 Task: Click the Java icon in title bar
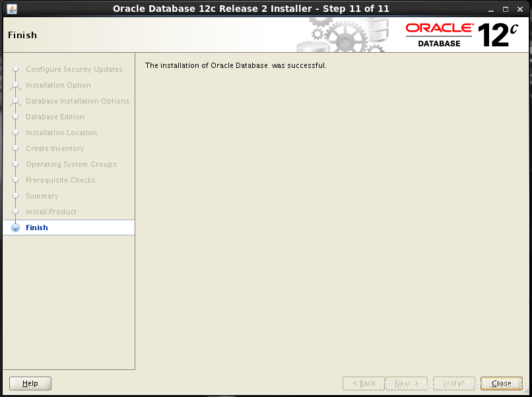tap(12, 9)
